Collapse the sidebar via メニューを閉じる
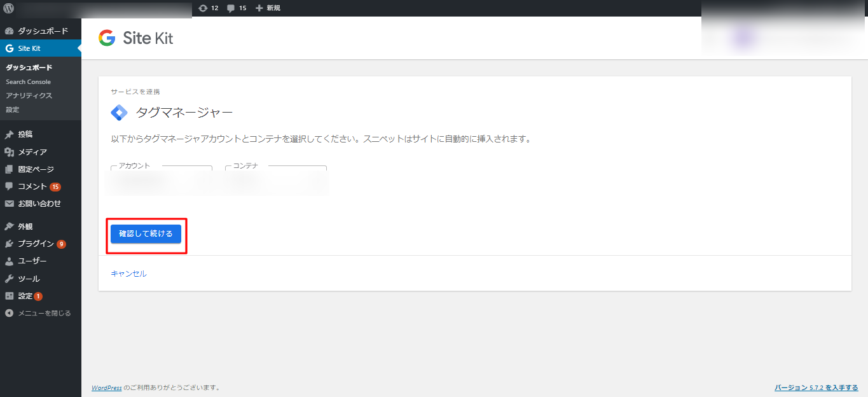Screen dimensions: 868x397 click(41, 313)
